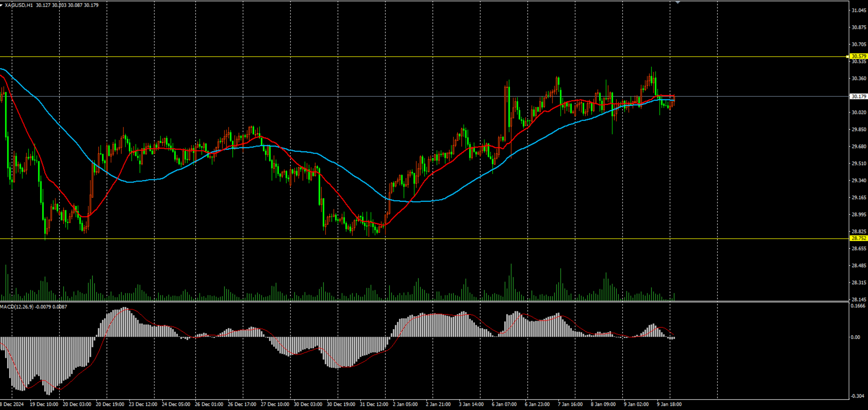Click the 29.340 price axis value

(x=859, y=181)
